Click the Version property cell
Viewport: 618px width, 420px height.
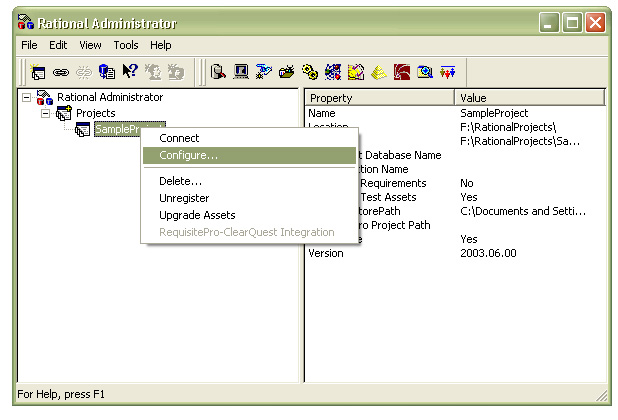point(326,253)
